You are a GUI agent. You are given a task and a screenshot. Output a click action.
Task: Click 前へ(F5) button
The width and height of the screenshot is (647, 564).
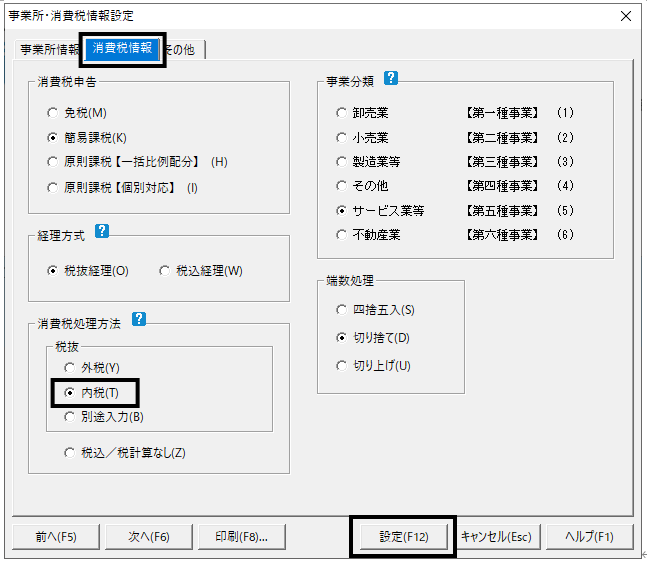point(56,537)
